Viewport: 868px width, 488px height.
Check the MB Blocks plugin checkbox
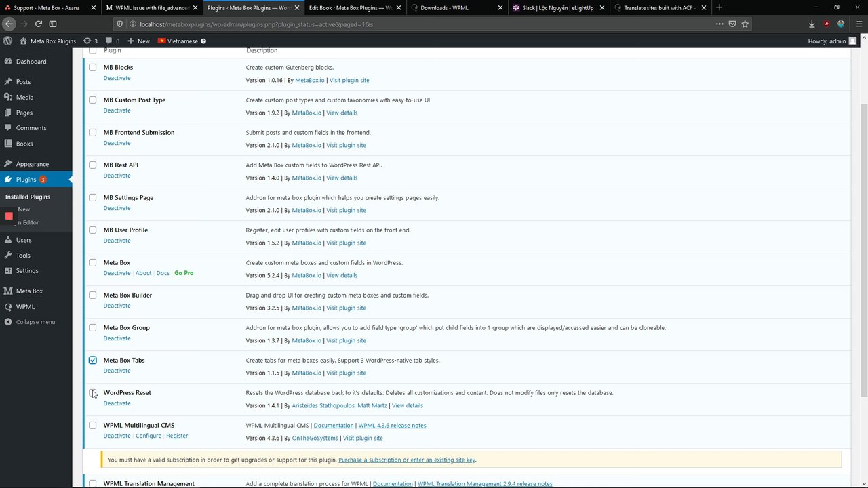click(x=93, y=67)
